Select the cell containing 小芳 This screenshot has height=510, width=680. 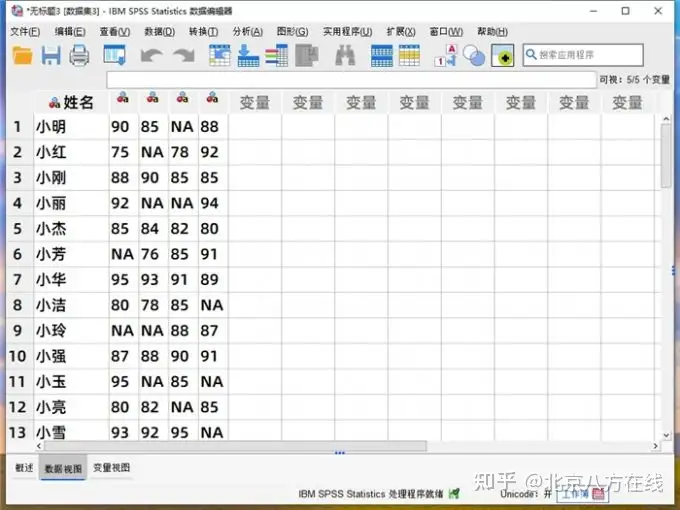tap(72, 254)
